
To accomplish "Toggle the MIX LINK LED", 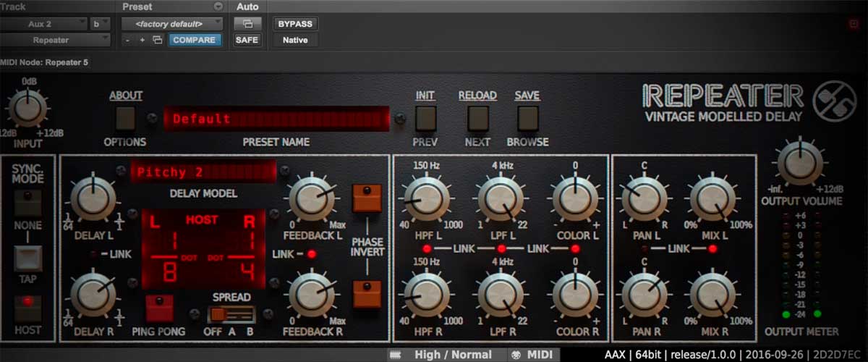I will [x=712, y=249].
